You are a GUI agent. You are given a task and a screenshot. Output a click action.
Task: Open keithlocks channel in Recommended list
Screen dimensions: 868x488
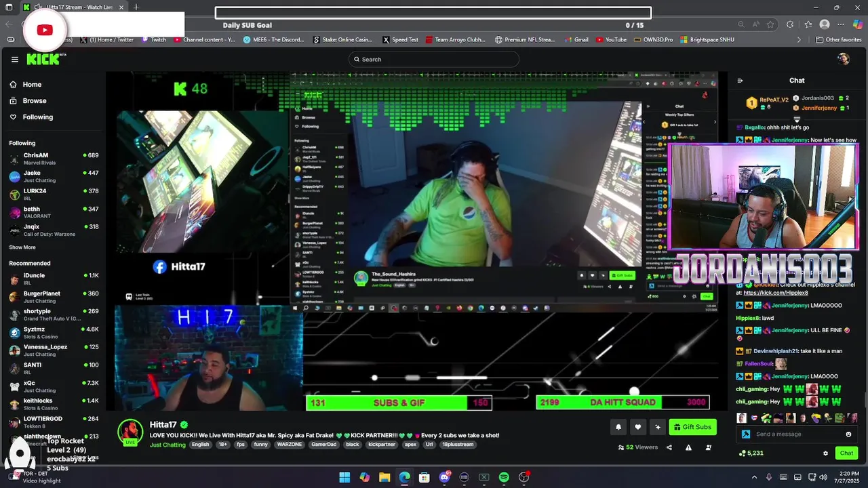tap(54, 404)
